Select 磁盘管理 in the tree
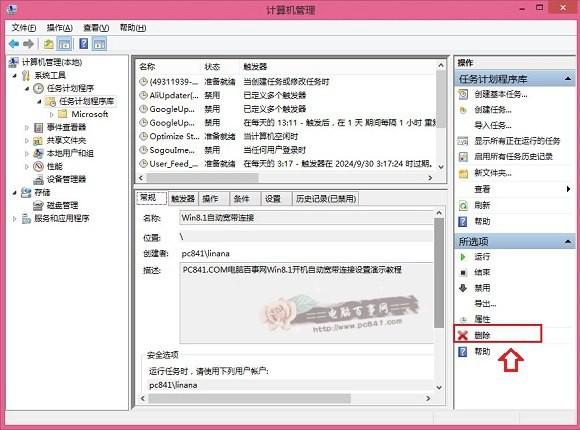This screenshot has width=580, height=430. pos(62,205)
